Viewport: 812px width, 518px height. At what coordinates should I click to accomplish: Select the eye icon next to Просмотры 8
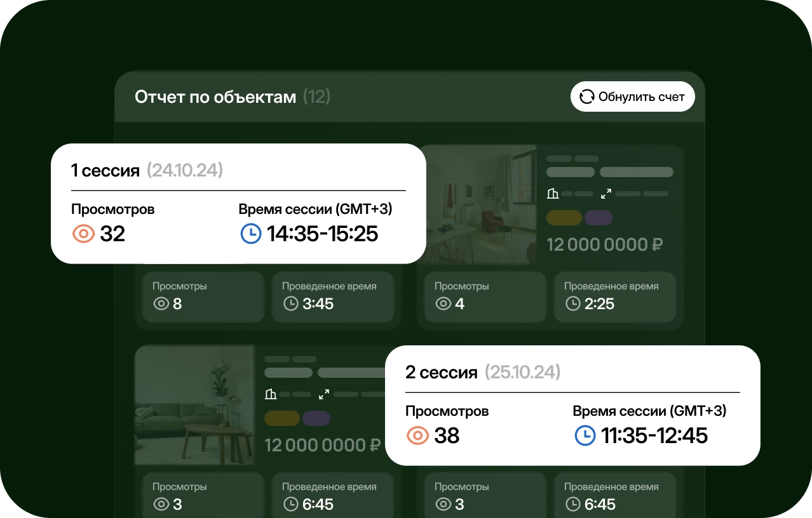(161, 303)
